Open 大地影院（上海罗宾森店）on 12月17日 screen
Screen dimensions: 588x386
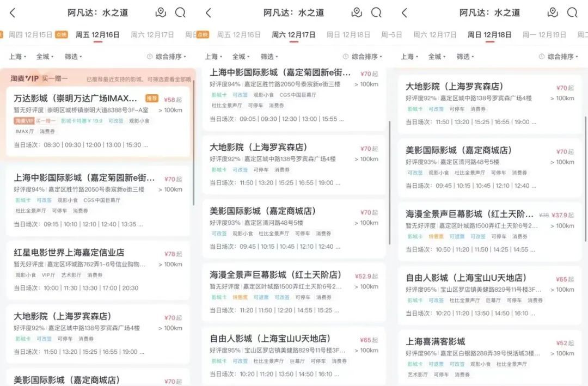tap(293, 165)
